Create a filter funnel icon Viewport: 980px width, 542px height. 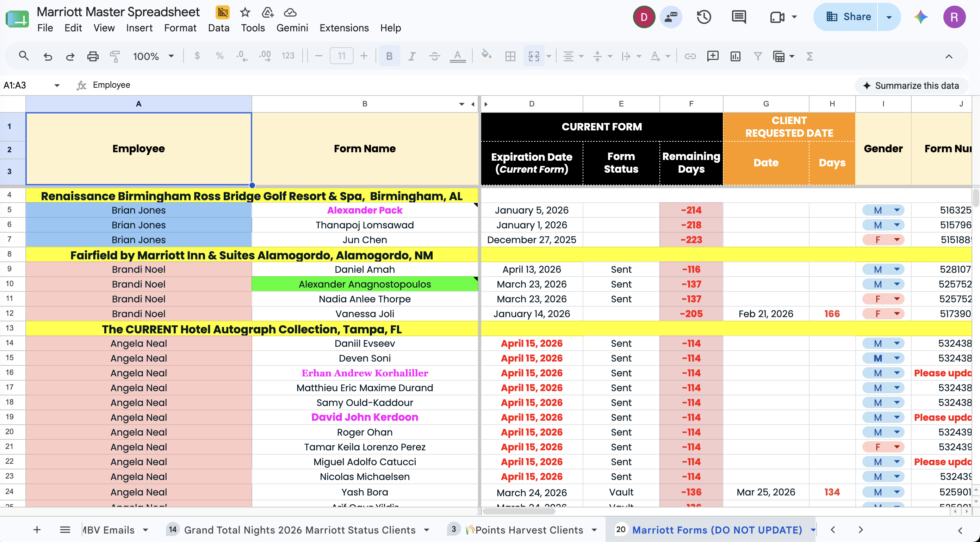coord(758,56)
